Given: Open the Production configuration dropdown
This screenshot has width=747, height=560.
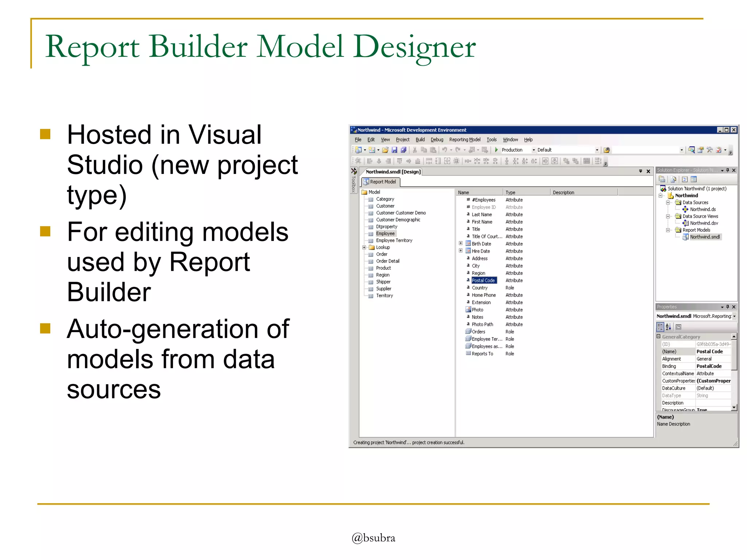Looking at the screenshot, I should [x=534, y=150].
